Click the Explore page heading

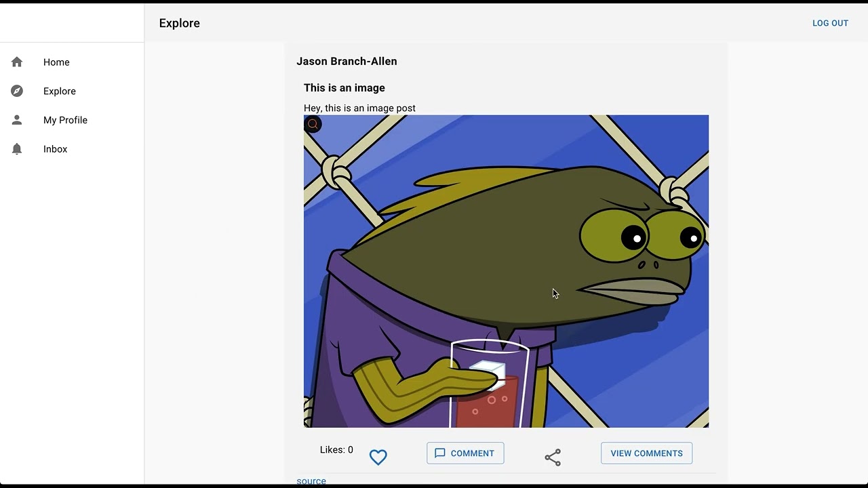point(180,23)
